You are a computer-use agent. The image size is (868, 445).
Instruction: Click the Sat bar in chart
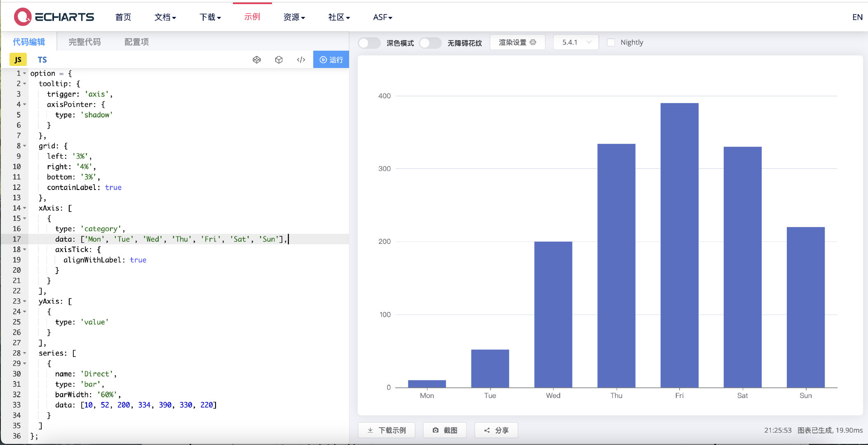pos(742,267)
